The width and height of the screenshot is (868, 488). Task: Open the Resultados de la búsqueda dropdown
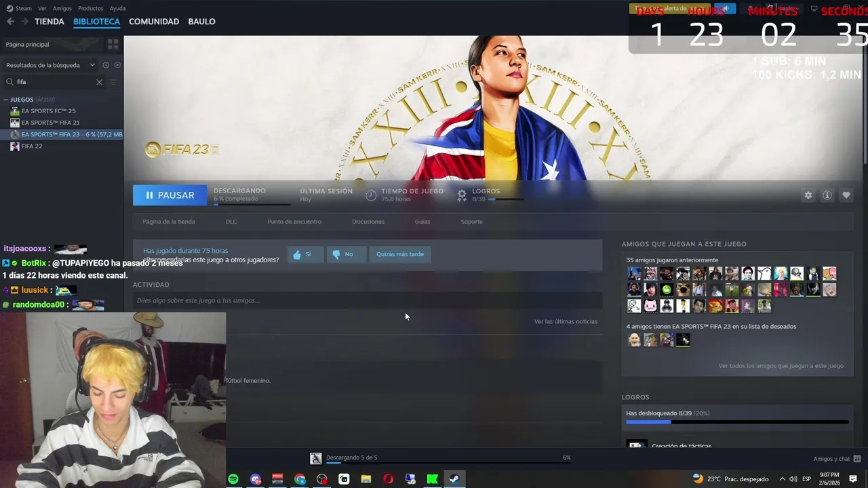click(50, 65)
